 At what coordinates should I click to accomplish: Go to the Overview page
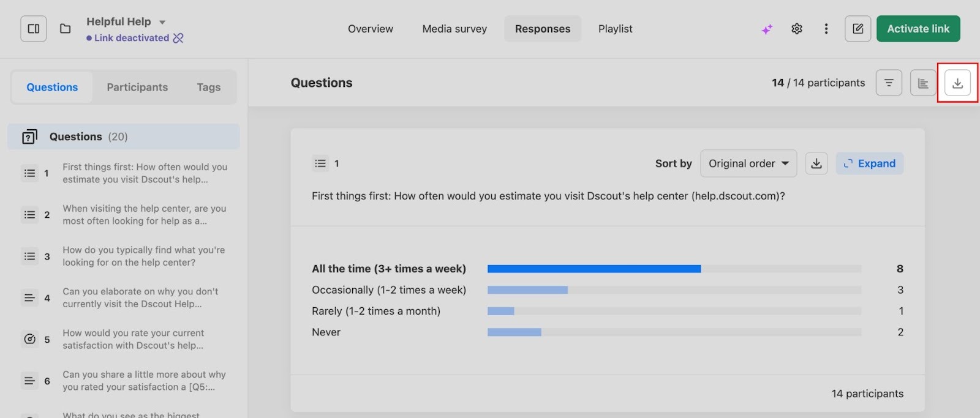coord(370,29)
